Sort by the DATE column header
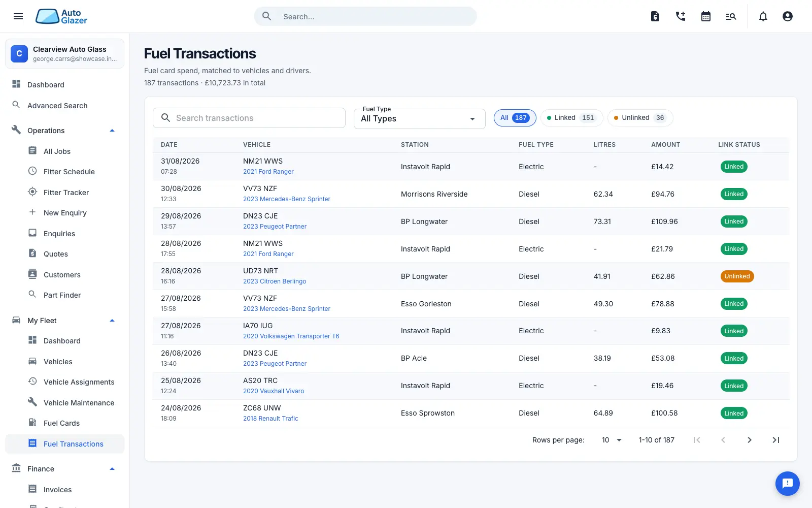812x508 pixels. tap(169, 145)
